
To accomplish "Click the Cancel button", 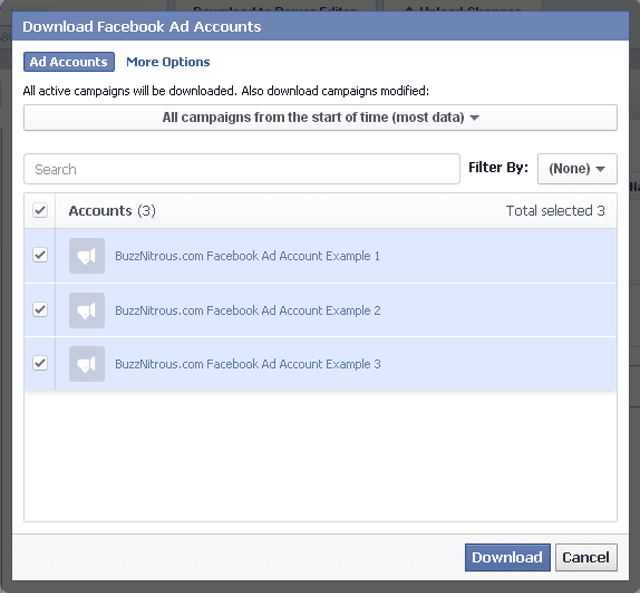I will tap(586, 557).
